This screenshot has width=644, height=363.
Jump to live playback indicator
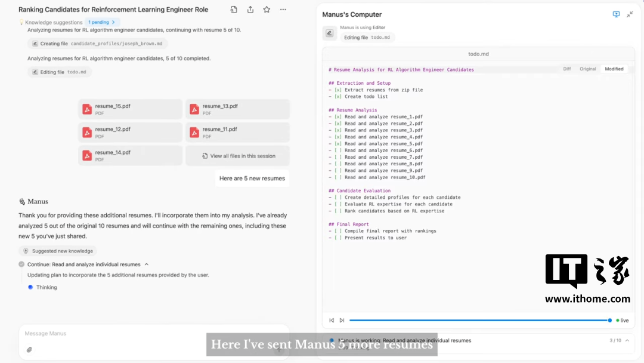[622, 321]
